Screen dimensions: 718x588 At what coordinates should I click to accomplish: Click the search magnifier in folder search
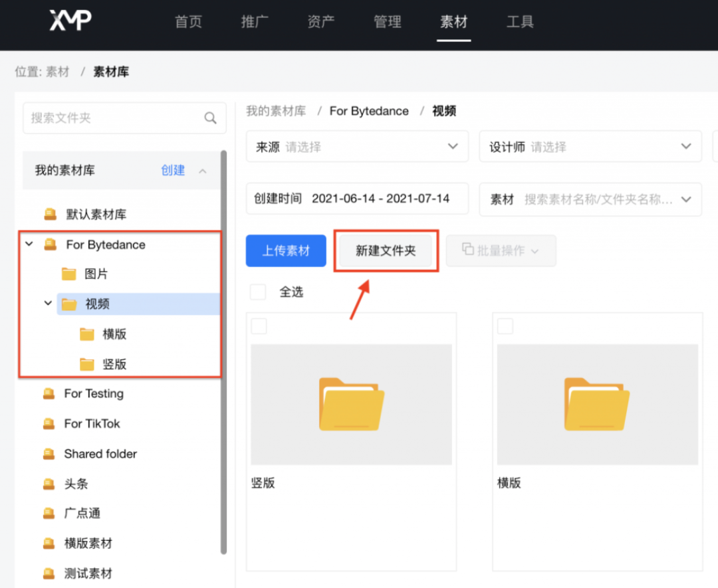[x=210, y=118]
